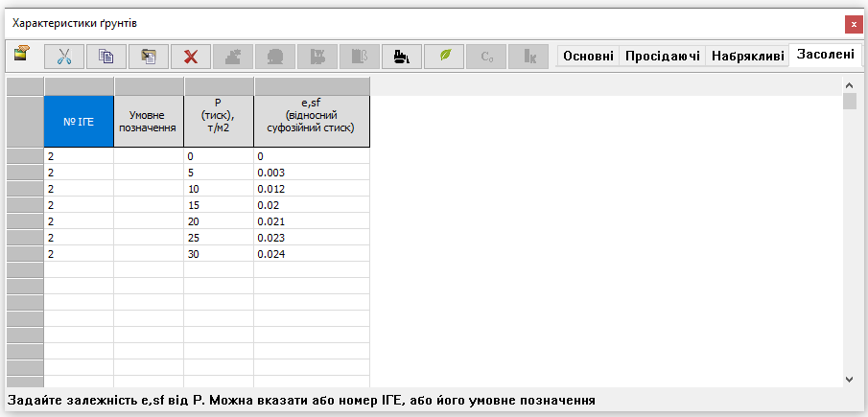The height and width of the screenshot is (417, 868).
Task: Click the greyed-out Co toolbar icon
Action: (486, 57)
